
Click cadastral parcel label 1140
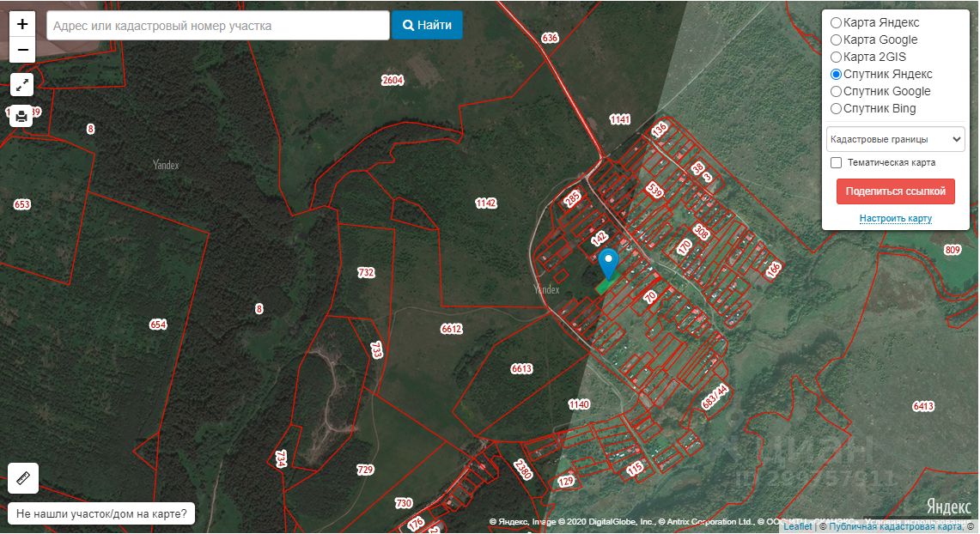(579, 404)
